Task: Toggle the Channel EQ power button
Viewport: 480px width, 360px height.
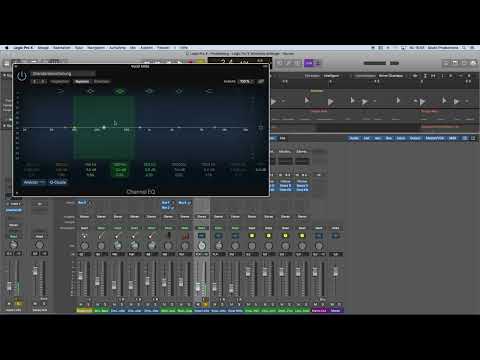Action: coord(22,76)
